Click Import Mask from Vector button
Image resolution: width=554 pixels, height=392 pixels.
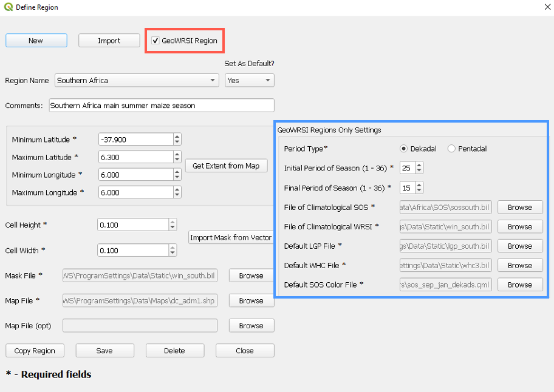tap(230, 237)
